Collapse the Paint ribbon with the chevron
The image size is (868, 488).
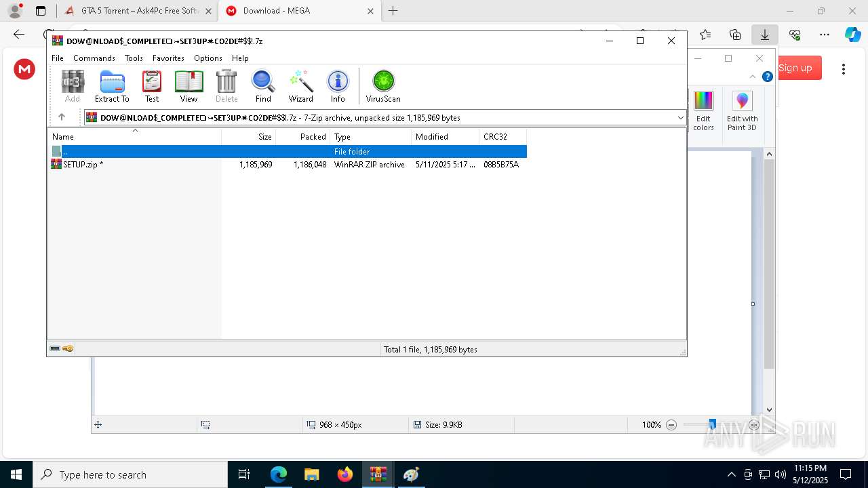click(752, 77)
